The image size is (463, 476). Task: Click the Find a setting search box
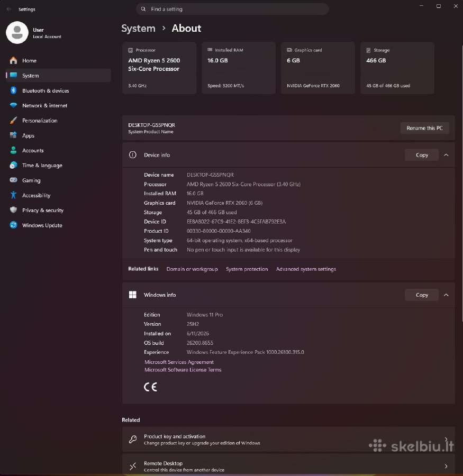(x=232, y=9)
